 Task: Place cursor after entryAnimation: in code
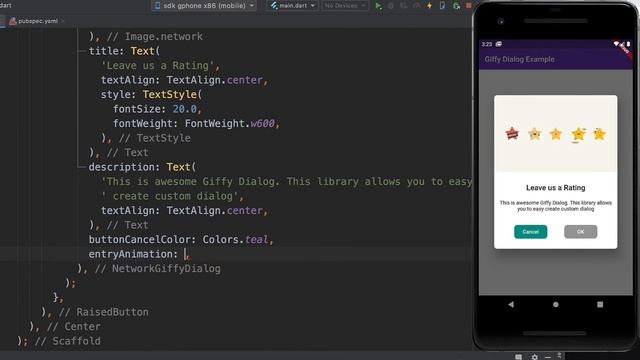(185, 254)
